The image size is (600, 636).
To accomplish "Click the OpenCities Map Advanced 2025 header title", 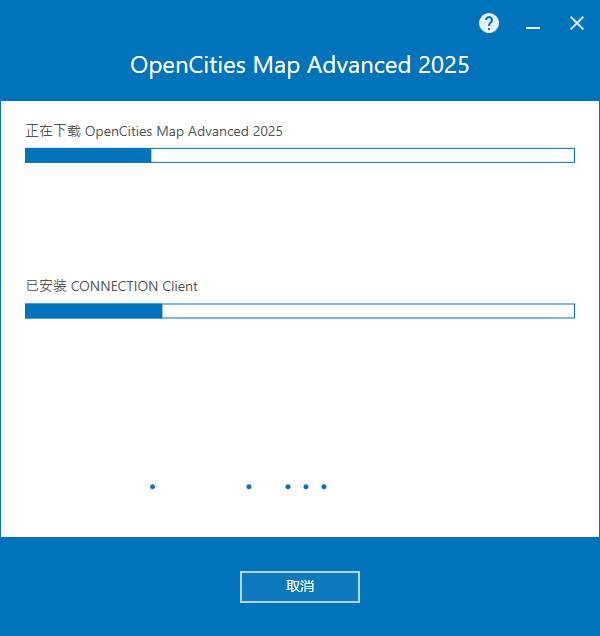I will (x=300, y=65).
